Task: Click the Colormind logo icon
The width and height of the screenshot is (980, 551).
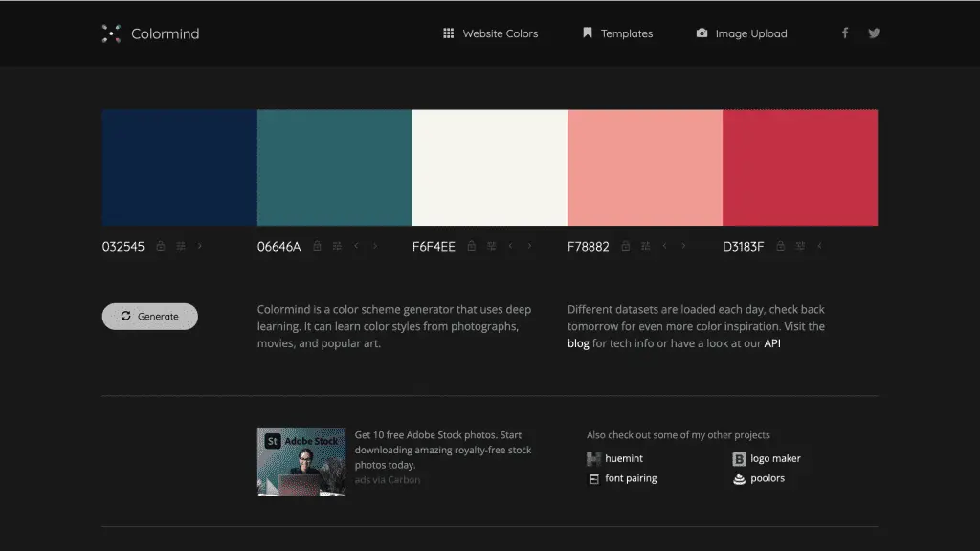Action: [x=111, y=33]
